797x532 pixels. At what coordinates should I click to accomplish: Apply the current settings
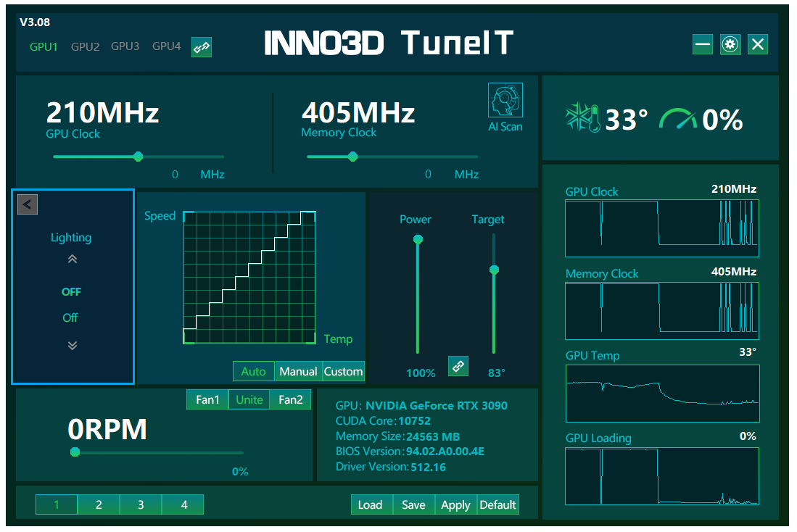[x=455, y=504]
